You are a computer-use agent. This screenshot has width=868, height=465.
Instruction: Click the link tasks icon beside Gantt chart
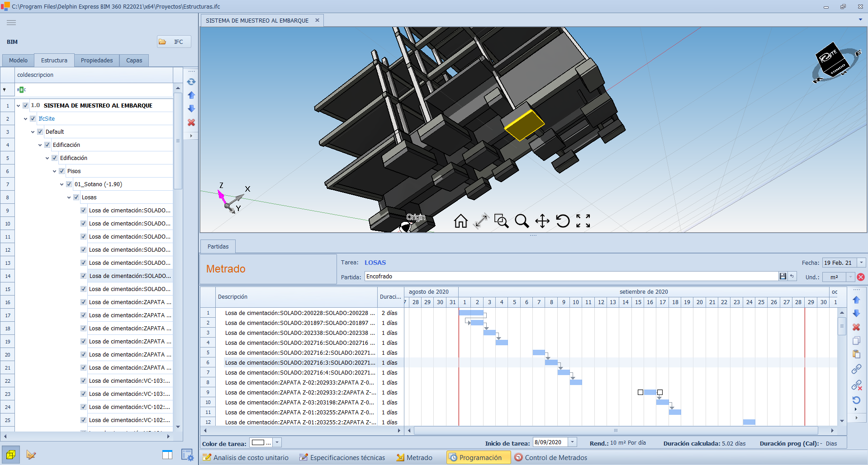pyautogui.click(x=856, y=369)
